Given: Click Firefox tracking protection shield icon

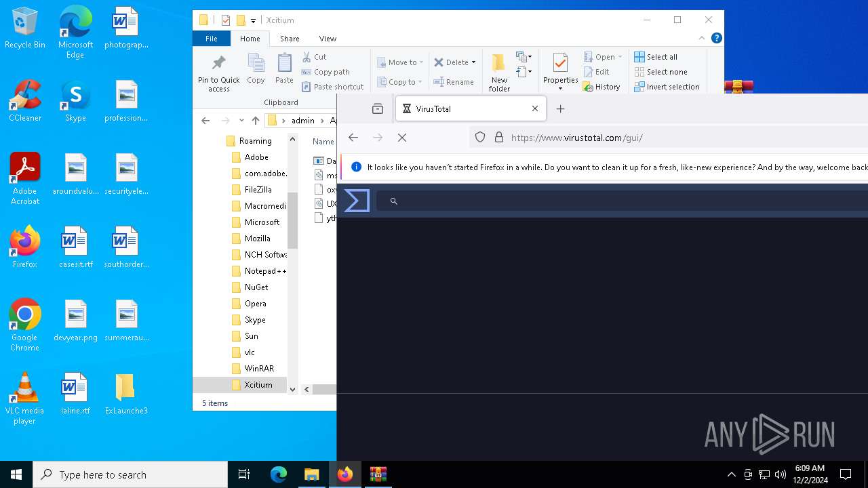Looking at the screenshot, I should pyautogui.click(x=480, y=138).
